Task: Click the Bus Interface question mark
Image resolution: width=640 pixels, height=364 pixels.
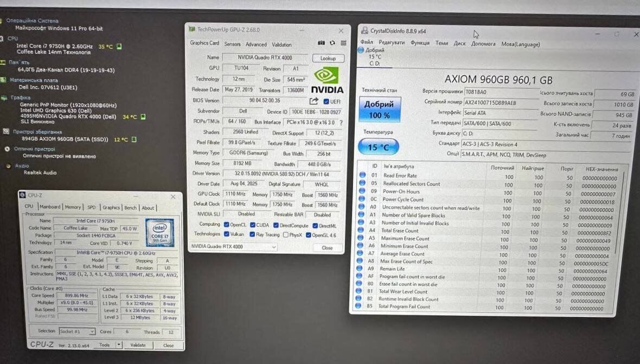Action: coord(341,122)
